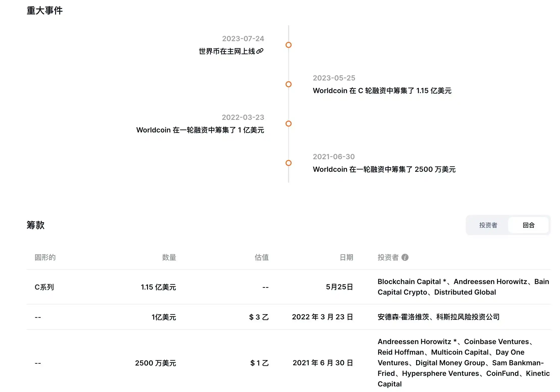Click the 筹款 section heading
Image resolution: width=560 pixels, height=392 pixels.
pos(36,225)
